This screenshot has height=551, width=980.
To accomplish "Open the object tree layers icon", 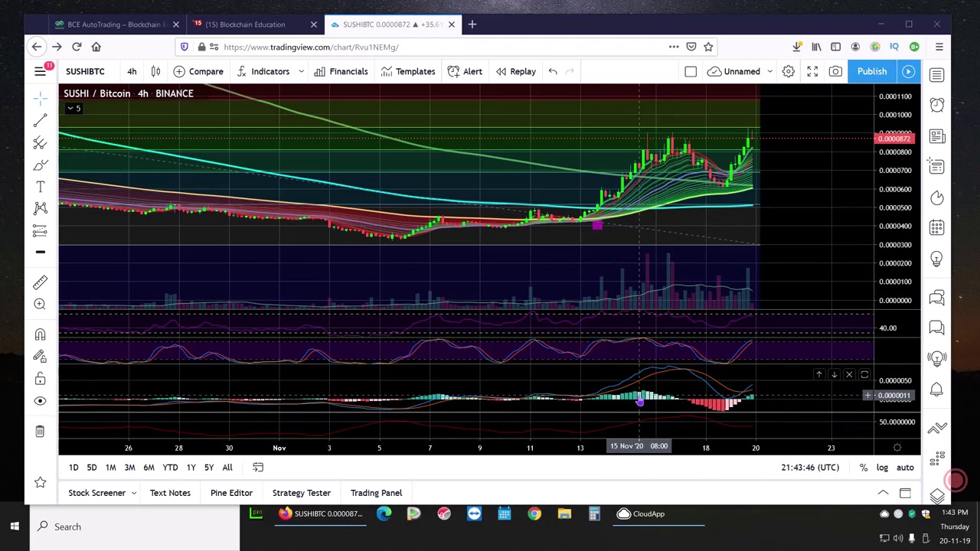I will [x=936, y=496].
